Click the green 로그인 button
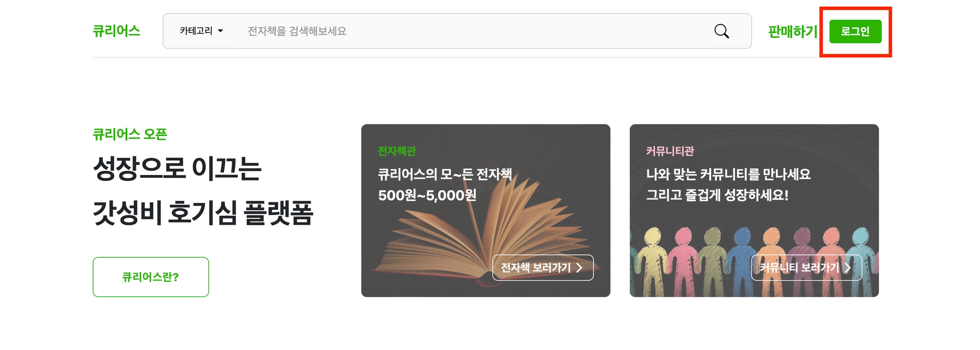The width and height of the screenshot is (980, 350). [855, 32]
